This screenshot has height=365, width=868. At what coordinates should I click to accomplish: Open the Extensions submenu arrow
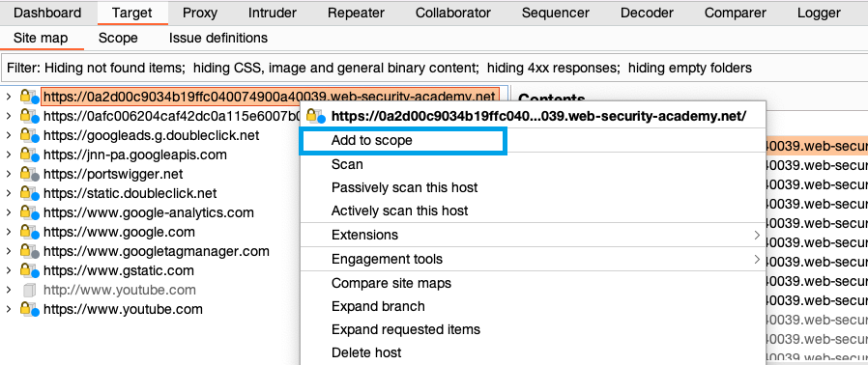[x=757, y=235]
